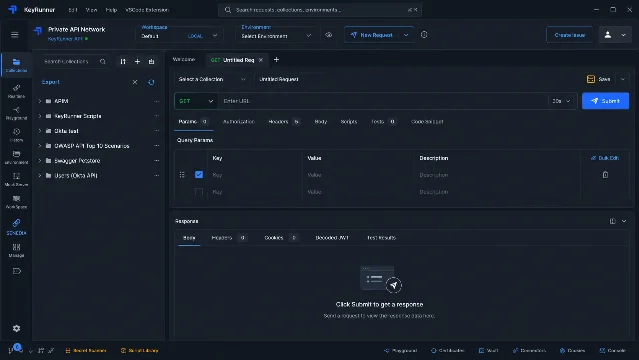Click the trash icon in params row
639x360 pixels.
[x=605, y=175]
